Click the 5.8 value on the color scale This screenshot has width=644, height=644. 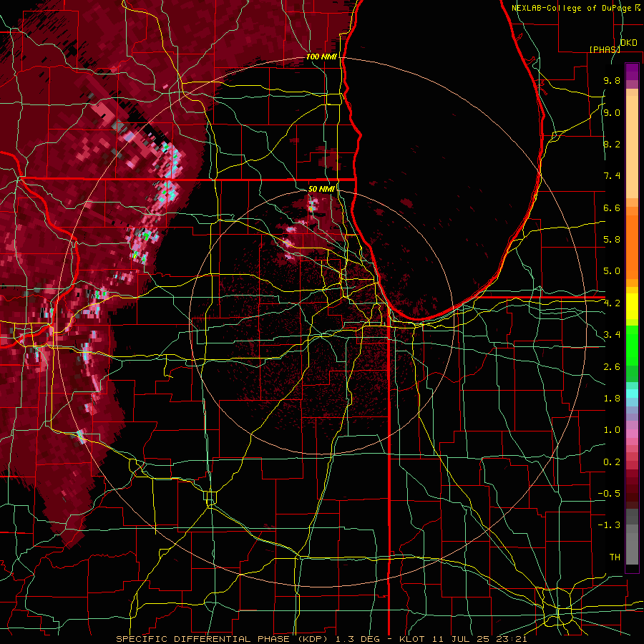point(612,240)
